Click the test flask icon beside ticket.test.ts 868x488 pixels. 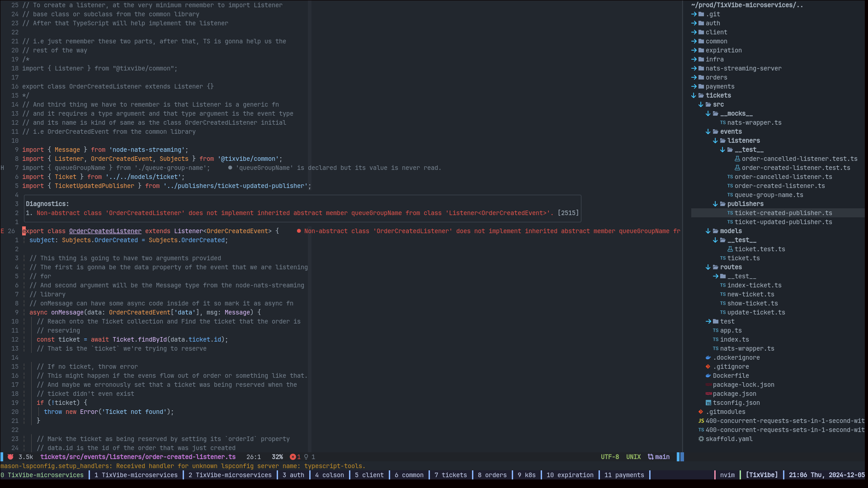(730, 249)
